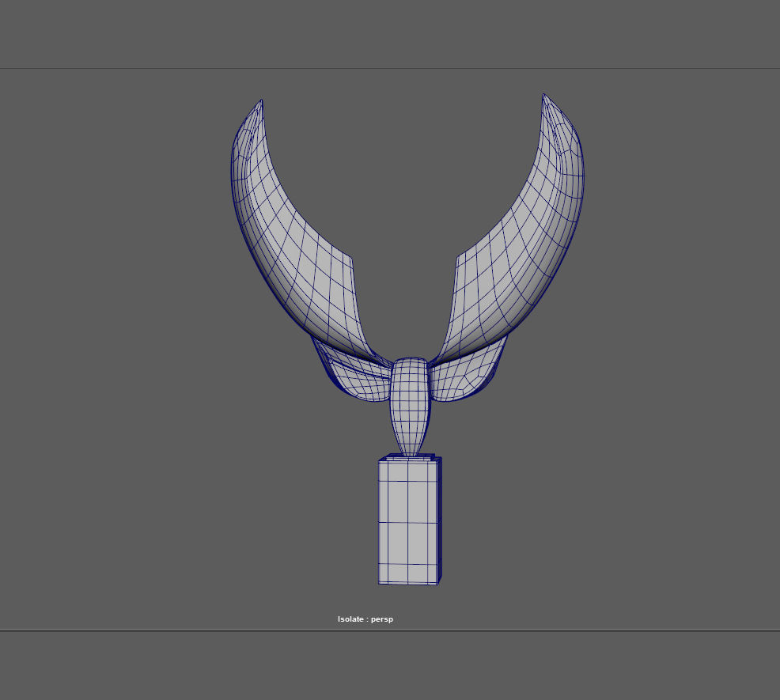Select the rectangular box mesh at bottom
Viewport: 780px width, 700px height.
tap(410, 520)
